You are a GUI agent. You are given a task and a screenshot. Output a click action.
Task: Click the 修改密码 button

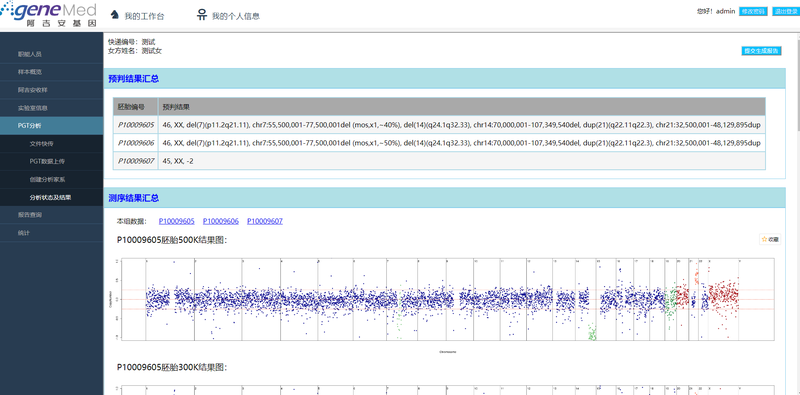[753, 11]
